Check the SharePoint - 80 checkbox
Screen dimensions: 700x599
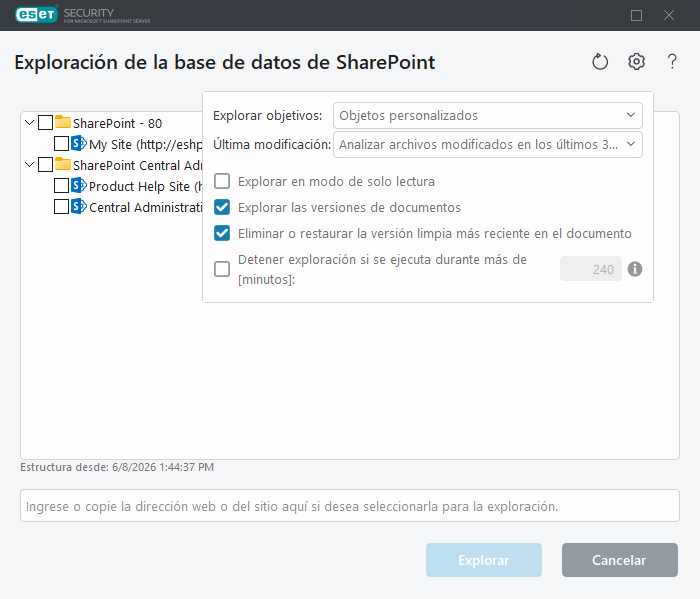coord(46,122)
